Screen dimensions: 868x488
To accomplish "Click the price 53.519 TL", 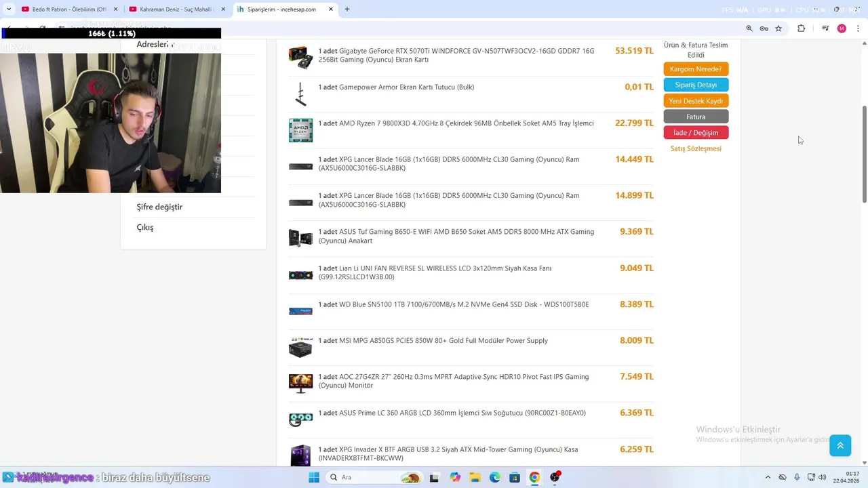I will tap(634, 51).
